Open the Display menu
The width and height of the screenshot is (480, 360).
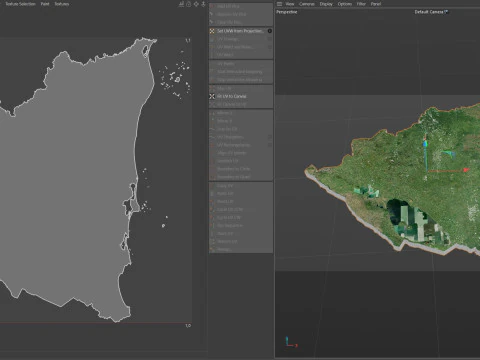(x=326, y=4)
